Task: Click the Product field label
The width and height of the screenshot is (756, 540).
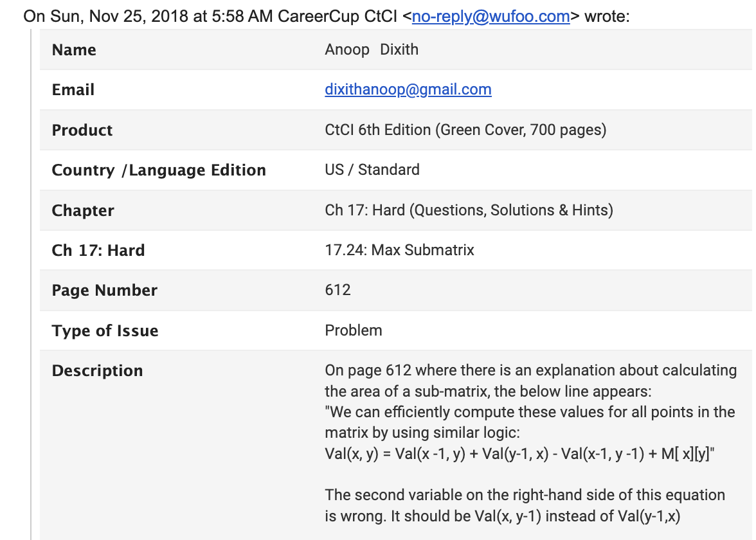Action: [82, 130]
